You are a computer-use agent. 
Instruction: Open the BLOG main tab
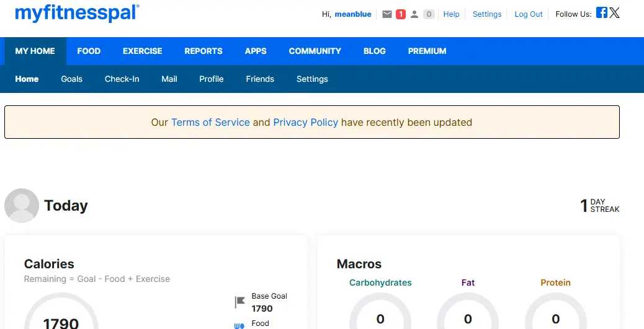click(x=375, y=51)
